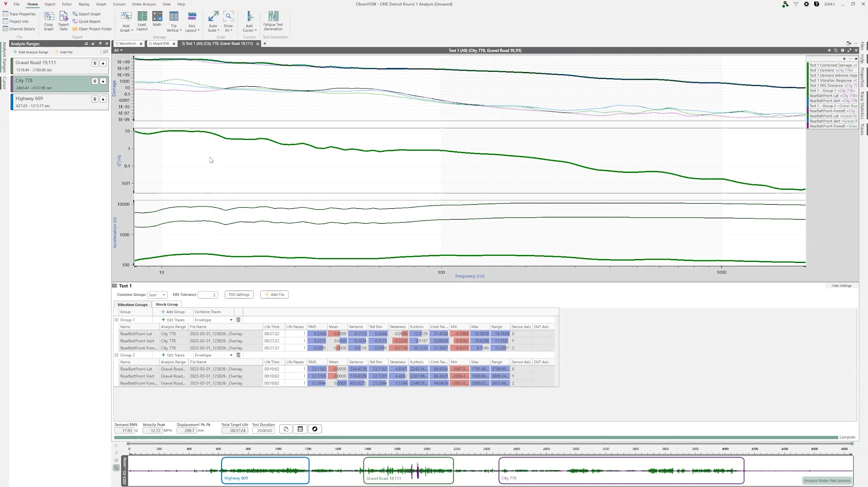Collapse the Group 1 tree row

tap(116, 320)
